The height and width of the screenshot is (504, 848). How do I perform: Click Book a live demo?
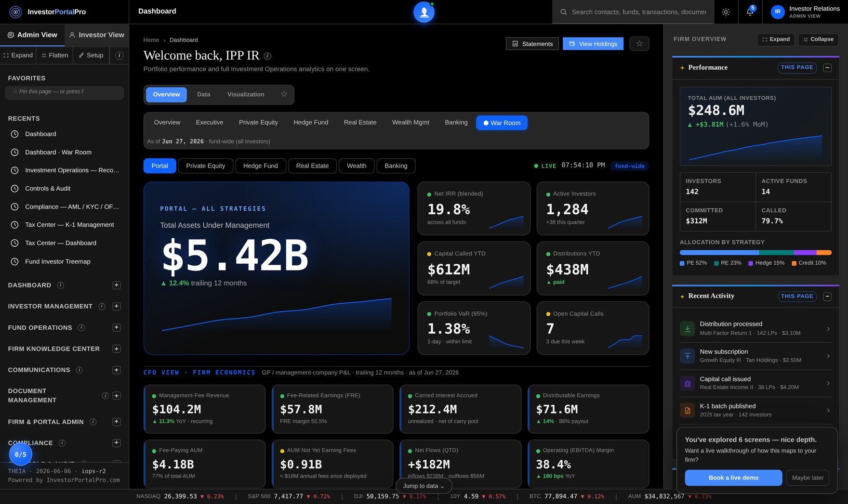point(733,478)
